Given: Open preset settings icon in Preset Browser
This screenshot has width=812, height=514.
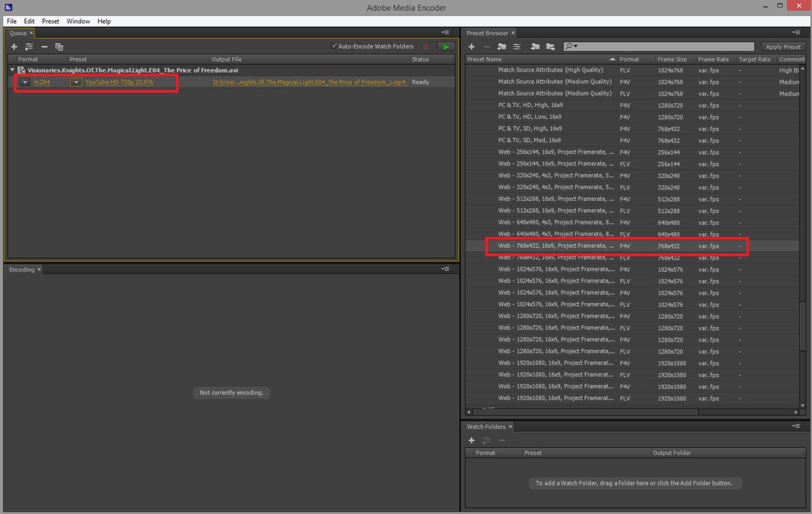Looking at the screenshot, I should [517, 47].
